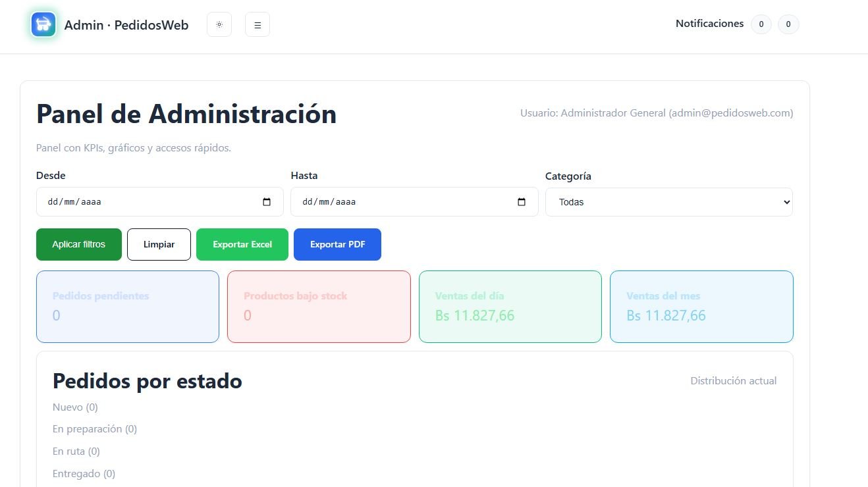Click the Ventas del mes card
Image resolution: width=868 pixels, height=487 pixels.
pos(701,307)
